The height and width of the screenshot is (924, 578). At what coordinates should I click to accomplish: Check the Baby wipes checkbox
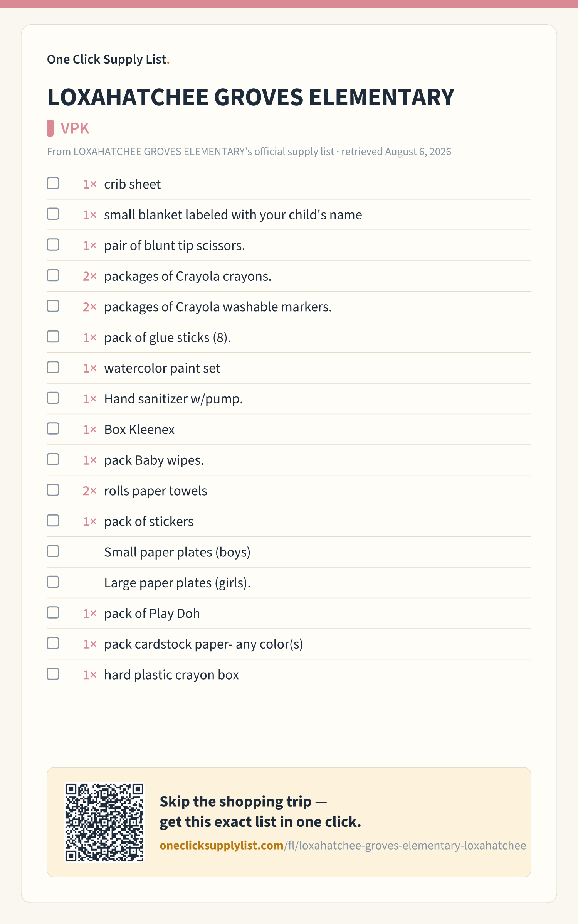coord(53,459)
